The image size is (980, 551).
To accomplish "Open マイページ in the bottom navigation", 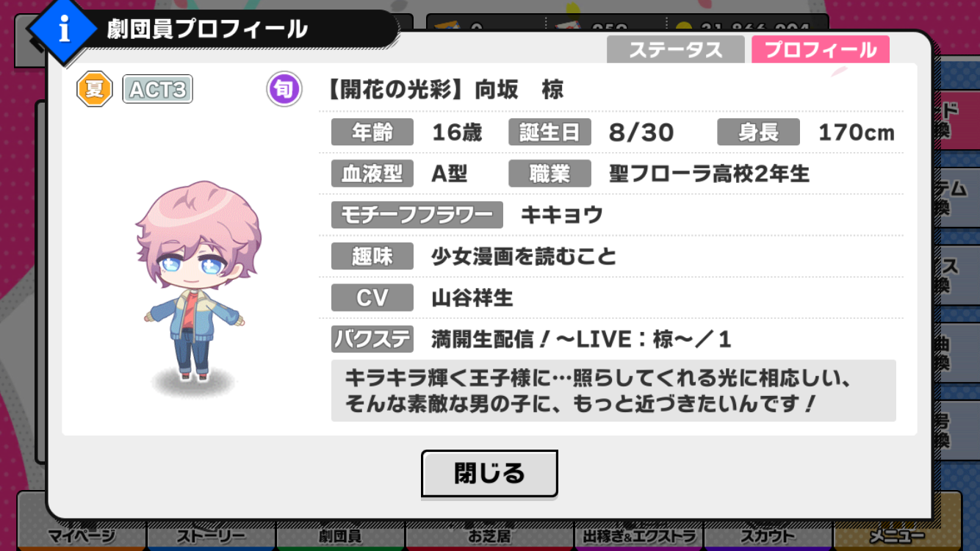I will [x=82, y=535].
